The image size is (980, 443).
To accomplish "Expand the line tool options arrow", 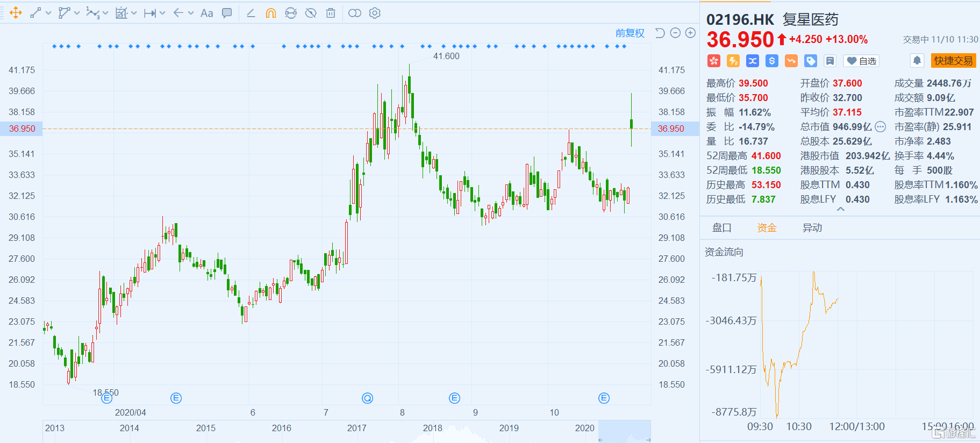I will coord(48,13).
